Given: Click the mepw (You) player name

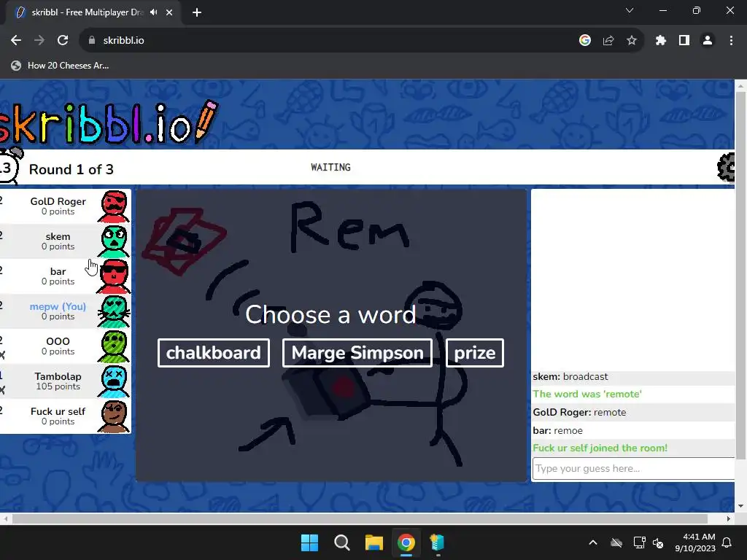Looking at the screenshot, I should click(58, 307).
